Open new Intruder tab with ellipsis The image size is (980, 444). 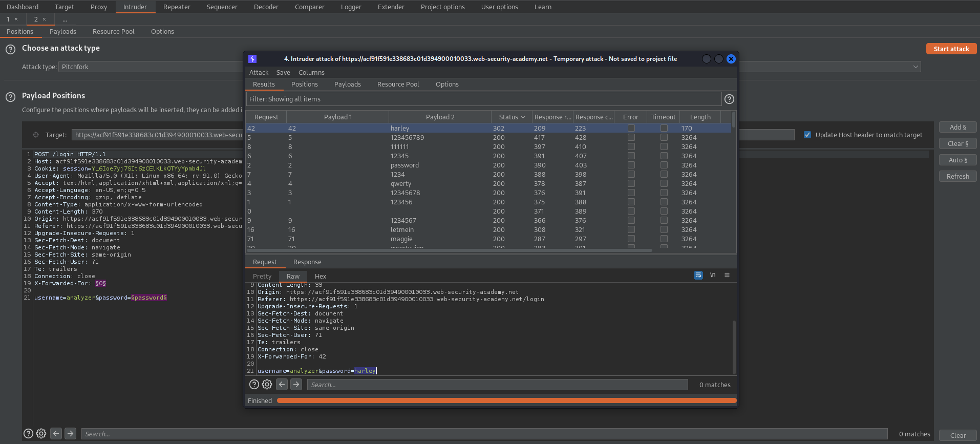click(65, 19)
